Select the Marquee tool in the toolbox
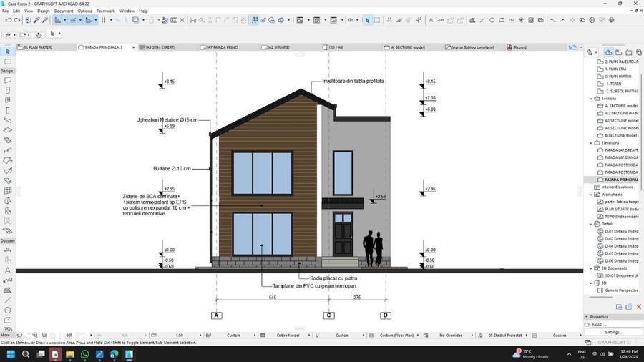Viewport: 644px width, 362px height. pos(7,62)
